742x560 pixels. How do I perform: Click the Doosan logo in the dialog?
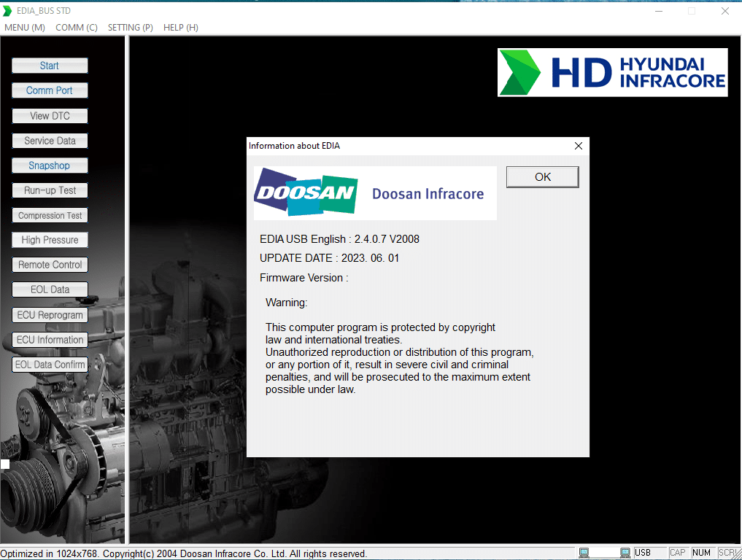pos(306,192)
